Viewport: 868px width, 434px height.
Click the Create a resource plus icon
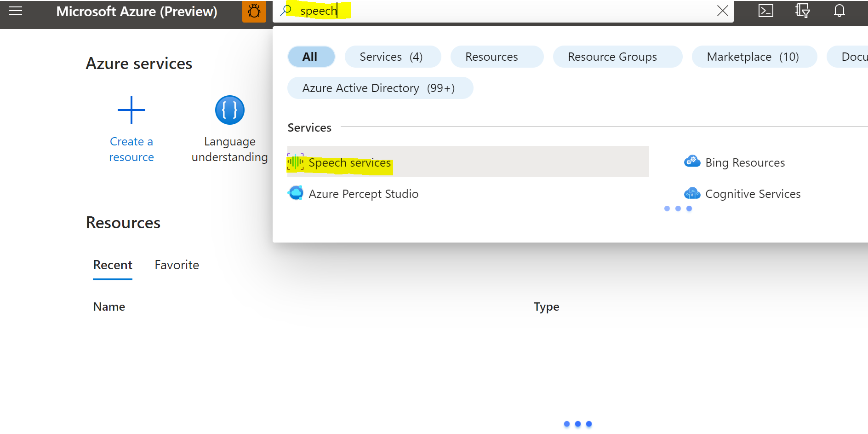(131, 110)
